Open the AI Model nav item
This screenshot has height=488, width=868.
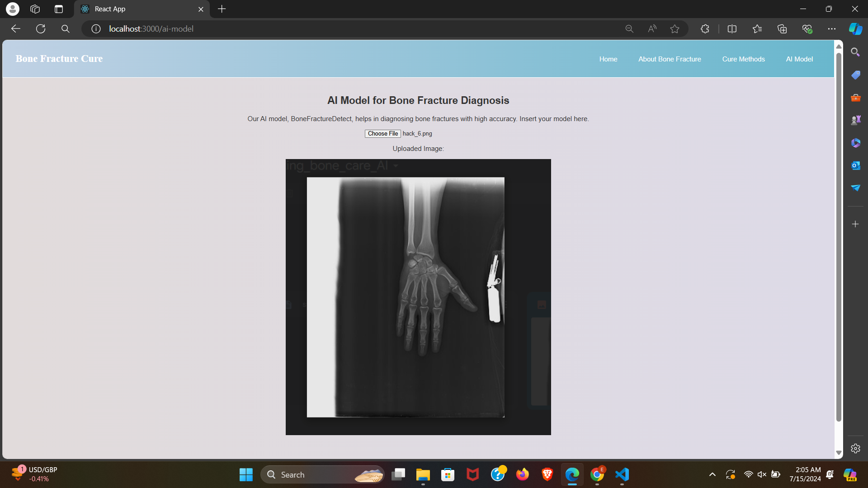click(x=799, y=59)
